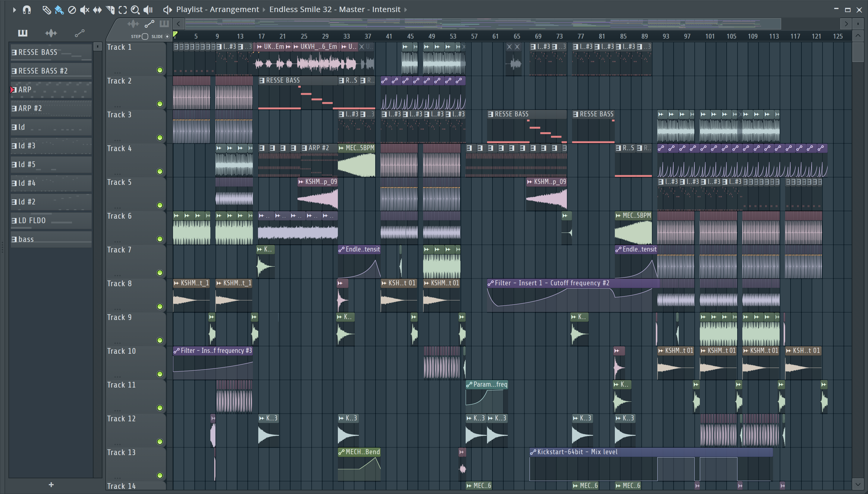Click the speaker icon left of Playlist title
Image resolution: width=868 pixels, height=494 pixels.
coord(167,10)
